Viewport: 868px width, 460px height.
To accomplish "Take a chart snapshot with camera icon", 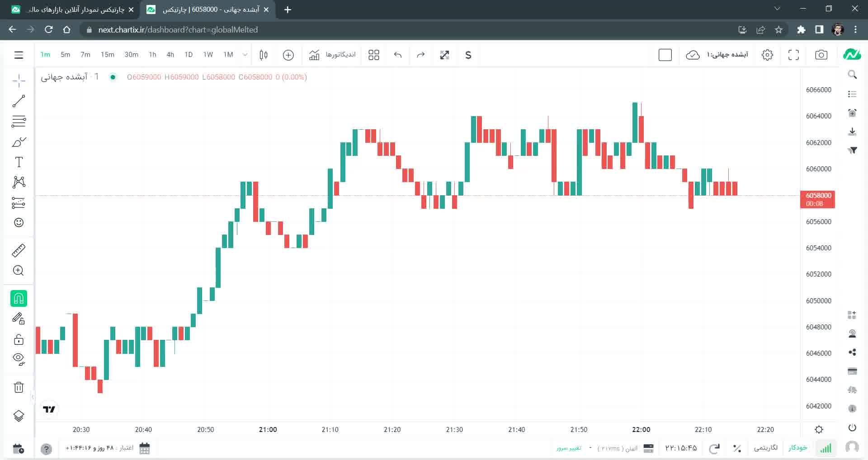I will coord(821,55).
